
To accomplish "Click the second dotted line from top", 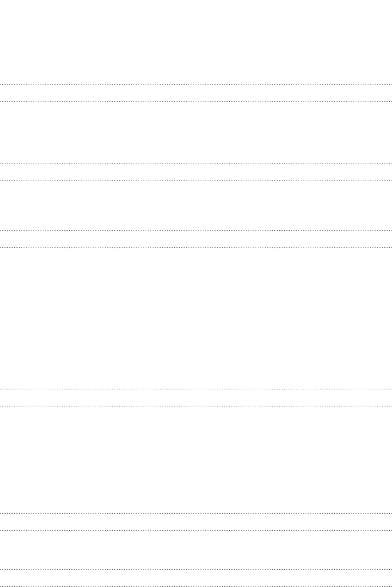I will point(196,101).
